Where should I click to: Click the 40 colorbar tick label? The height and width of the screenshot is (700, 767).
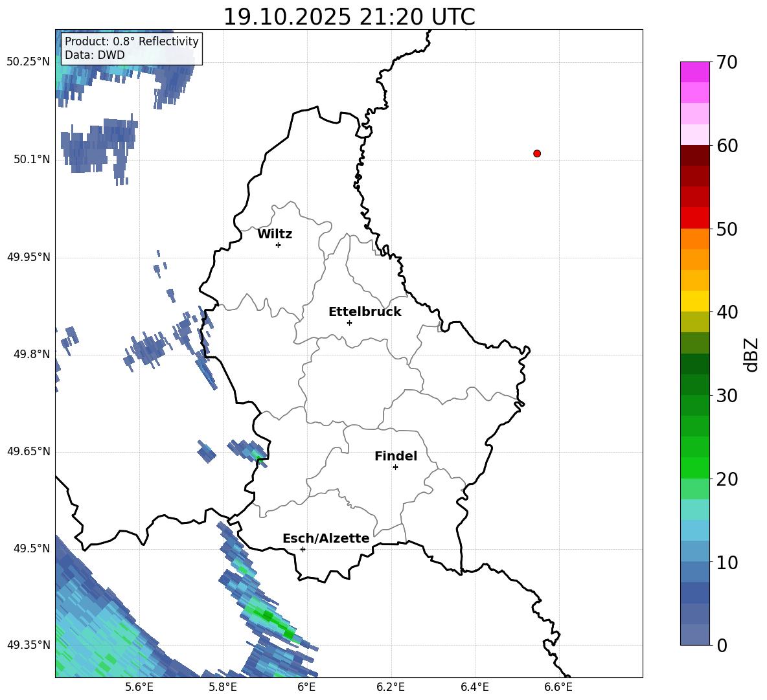point(727,312)
